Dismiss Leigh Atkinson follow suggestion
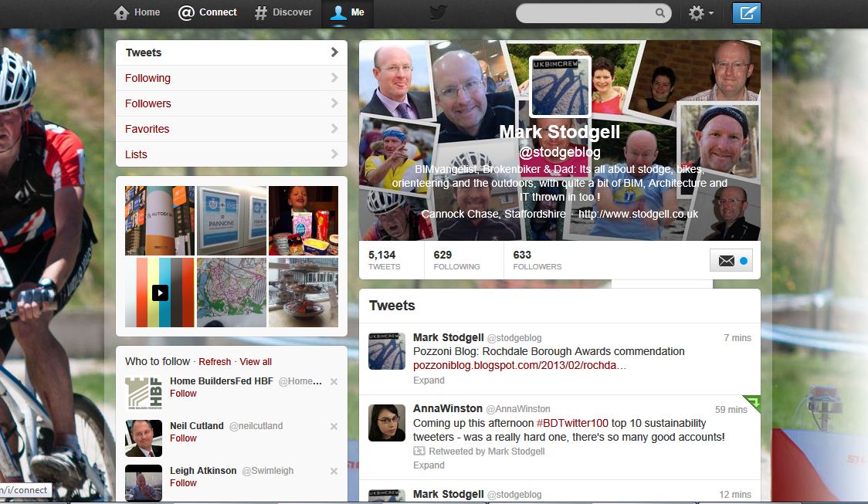 click(334, 471)
